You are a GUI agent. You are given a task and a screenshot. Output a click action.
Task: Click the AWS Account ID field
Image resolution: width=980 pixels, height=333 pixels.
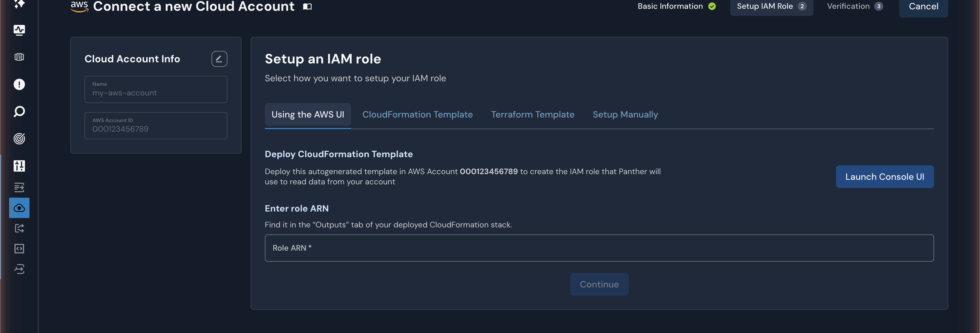pos(156,126)
